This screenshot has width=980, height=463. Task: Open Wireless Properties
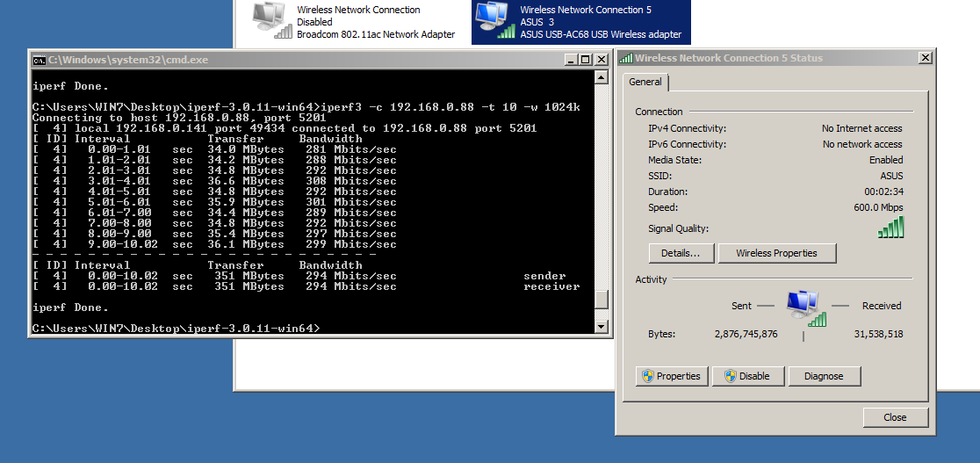(776, 253)
